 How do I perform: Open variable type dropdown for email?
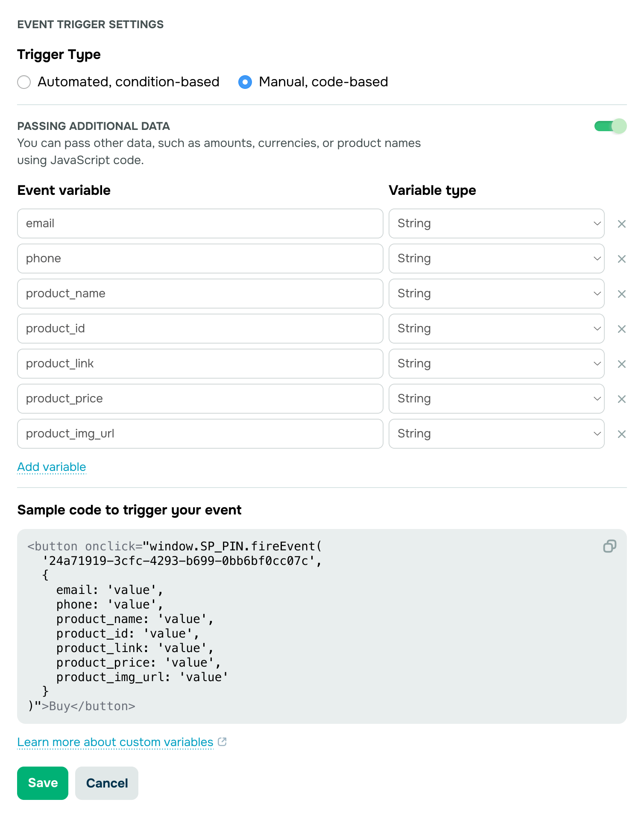point(496,223)
